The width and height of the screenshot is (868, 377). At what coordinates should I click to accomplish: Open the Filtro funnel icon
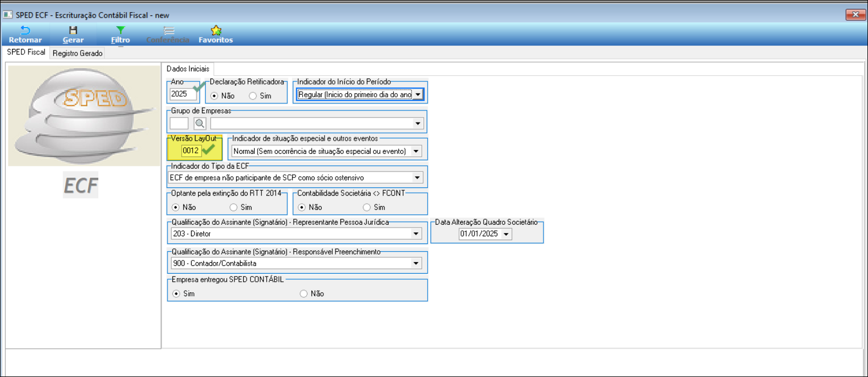point(120,30)
